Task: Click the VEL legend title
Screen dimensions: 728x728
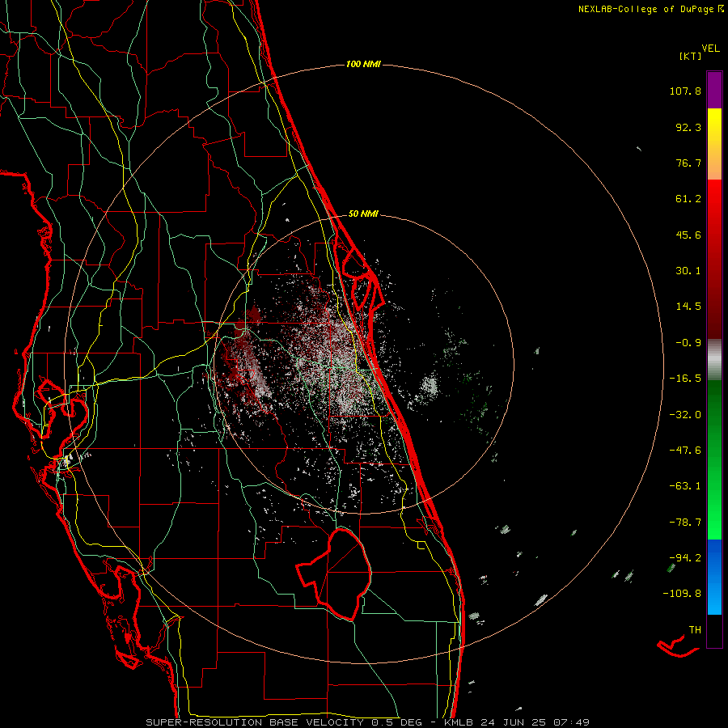Action: 711,49
